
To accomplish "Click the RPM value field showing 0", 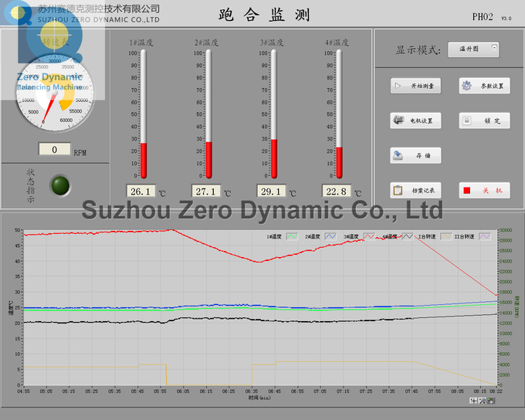I will pyautogui.click(x=55, y=150).
